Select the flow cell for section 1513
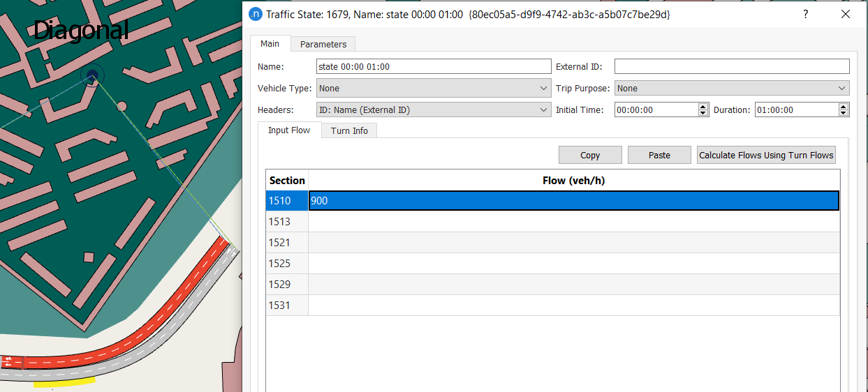 click(573, 222)
